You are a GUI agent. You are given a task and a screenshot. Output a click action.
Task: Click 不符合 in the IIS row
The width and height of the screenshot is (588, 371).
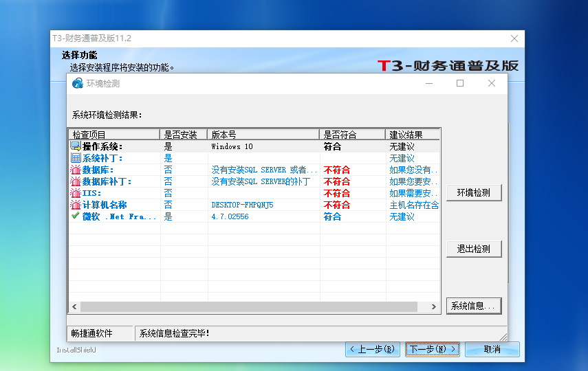click(337, 193)
